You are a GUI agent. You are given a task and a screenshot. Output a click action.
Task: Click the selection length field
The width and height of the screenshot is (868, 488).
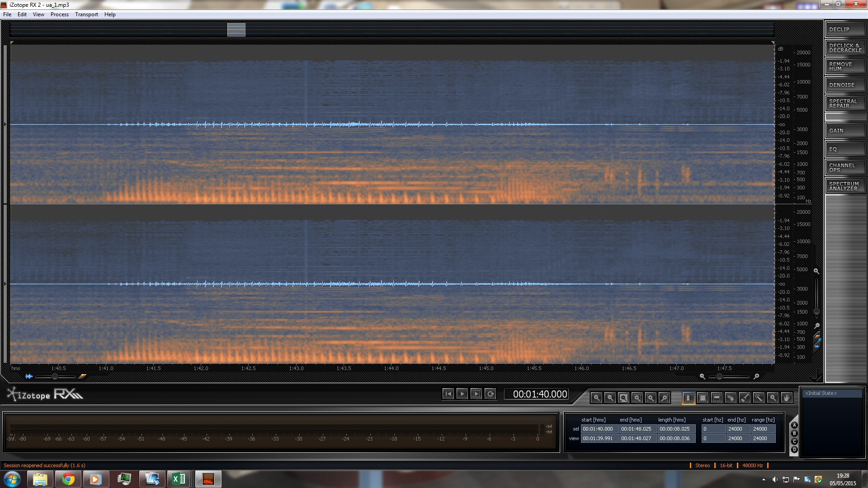[676, 429]
